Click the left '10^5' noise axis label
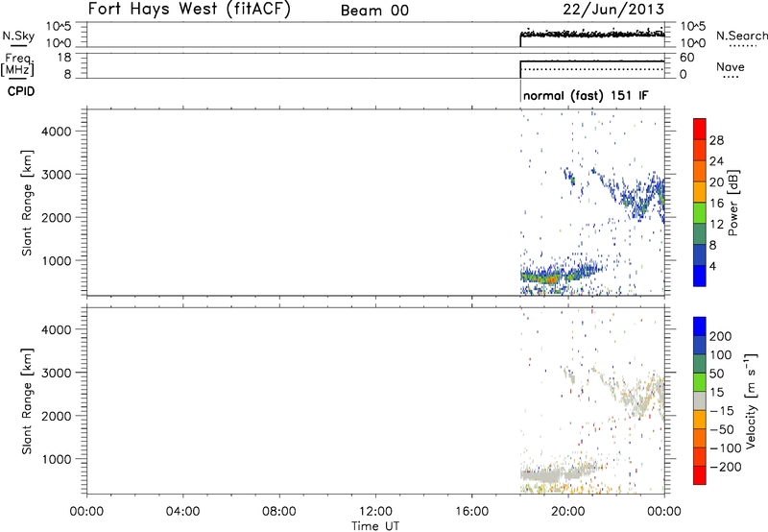Image resolution: width=768 pixels, height=532 pixels. pyautogui.click(x=59, y=27)
